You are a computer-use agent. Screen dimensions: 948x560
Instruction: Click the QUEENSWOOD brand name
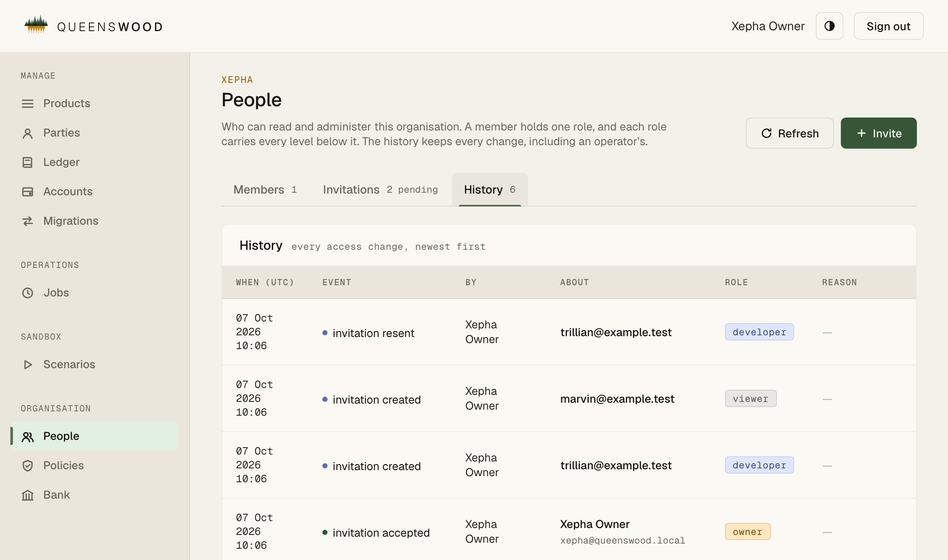pyautogui.click(x=110, y=27)
